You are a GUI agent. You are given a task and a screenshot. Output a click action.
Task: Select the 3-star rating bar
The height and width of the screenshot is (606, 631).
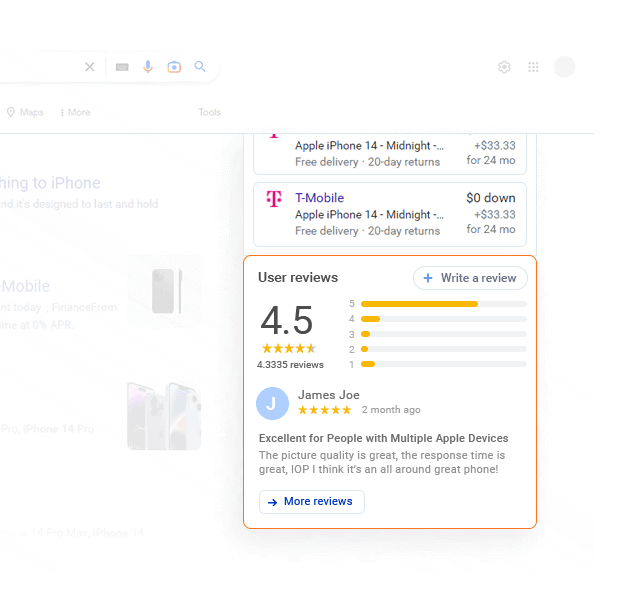(443, 334)
